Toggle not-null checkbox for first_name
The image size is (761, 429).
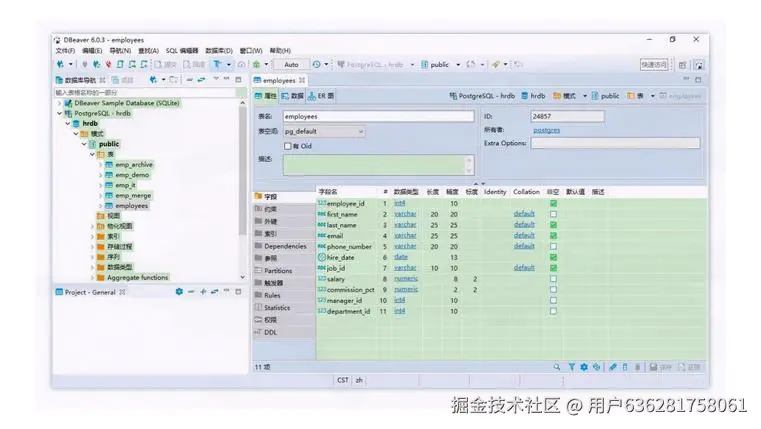553,214
